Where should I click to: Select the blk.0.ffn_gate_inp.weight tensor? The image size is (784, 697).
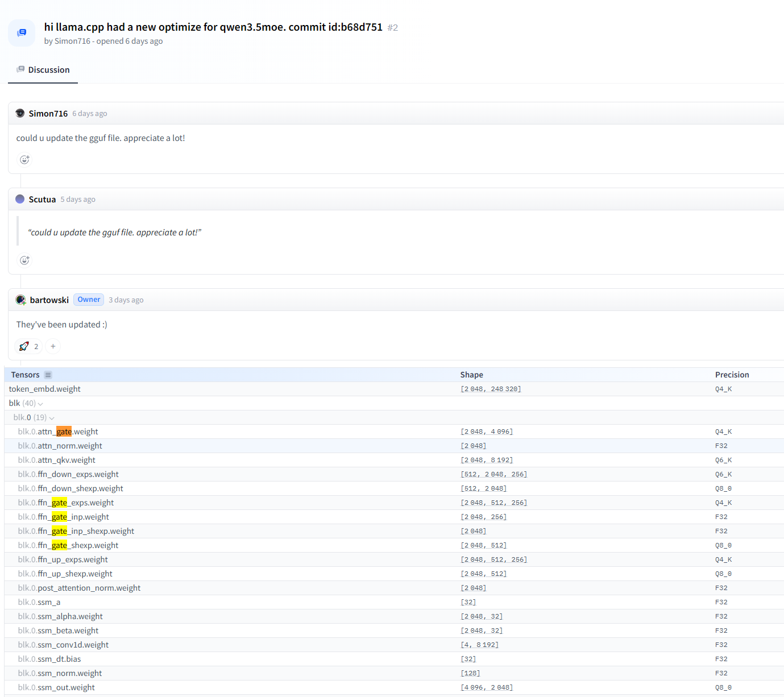[x=394, y=517]
